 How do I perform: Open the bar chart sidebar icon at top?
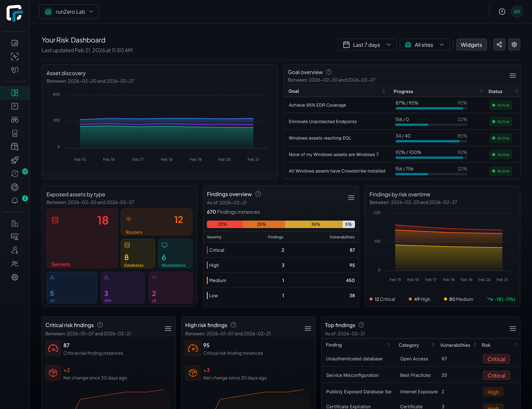(15, 43)
